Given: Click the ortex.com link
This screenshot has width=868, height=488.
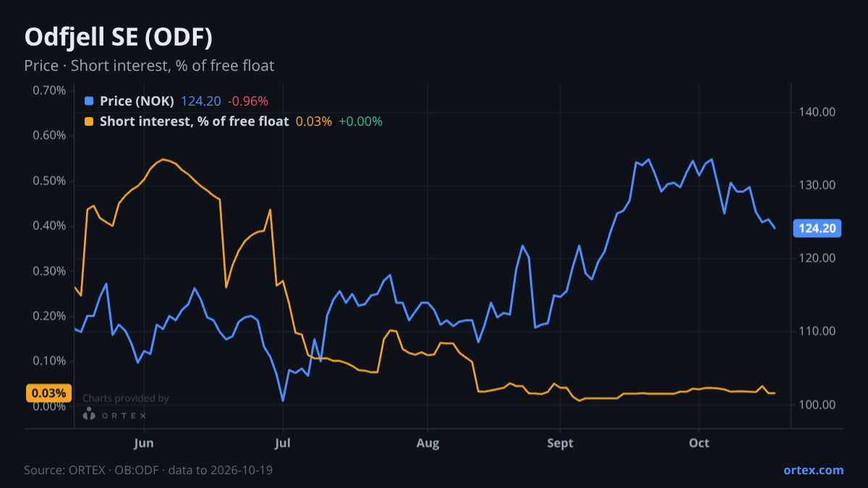Looking at the screenshot, I should point(813,470).
